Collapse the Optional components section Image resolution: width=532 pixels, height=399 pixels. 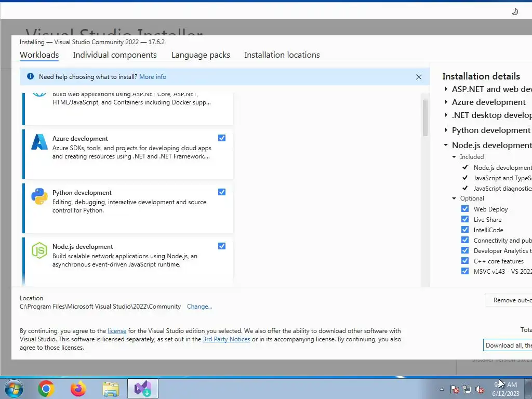(x=454, y=198)
